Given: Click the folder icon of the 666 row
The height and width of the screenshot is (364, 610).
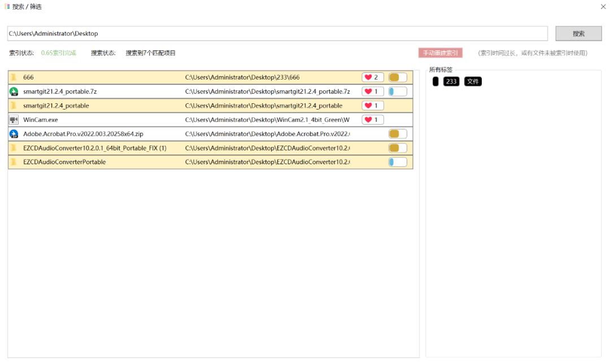Looking at the screenshot, I should tap(14, 77).
